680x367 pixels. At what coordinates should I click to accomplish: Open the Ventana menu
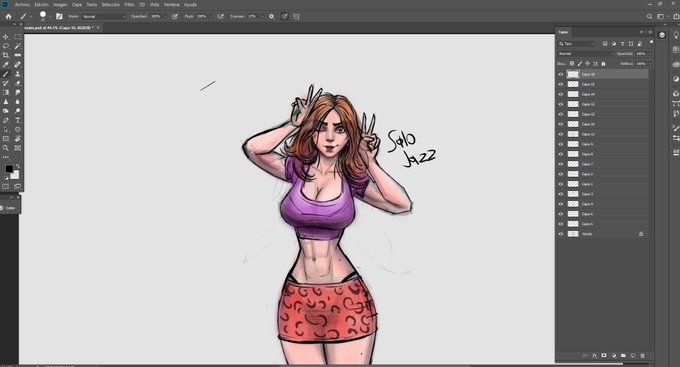tap(171, 5)
